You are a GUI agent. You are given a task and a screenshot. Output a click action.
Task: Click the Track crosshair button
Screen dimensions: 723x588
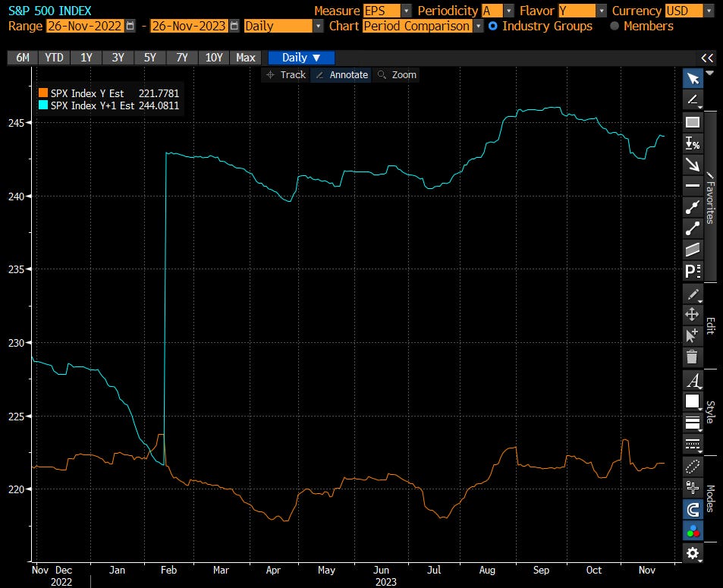click(x=286, y=74)
